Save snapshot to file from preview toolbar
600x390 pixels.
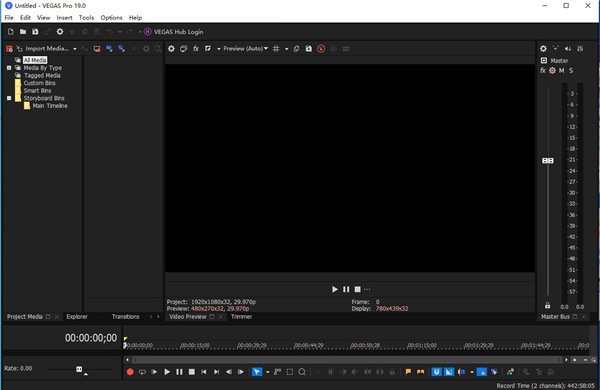coord(308,49)
